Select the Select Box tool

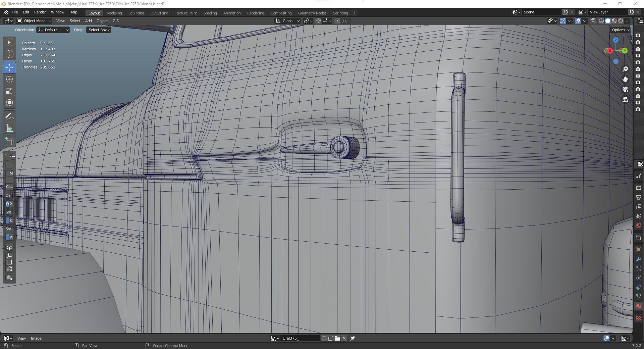coord(9,42)
